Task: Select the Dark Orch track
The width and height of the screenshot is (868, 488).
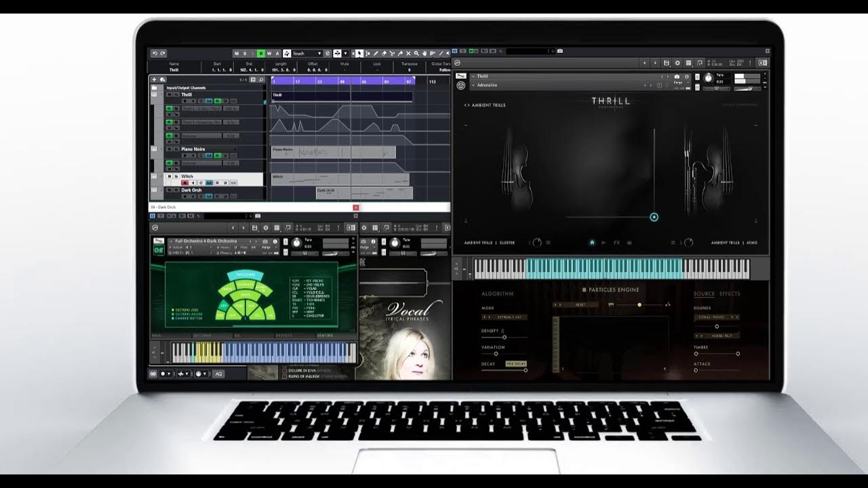Action: coord(191,190)
